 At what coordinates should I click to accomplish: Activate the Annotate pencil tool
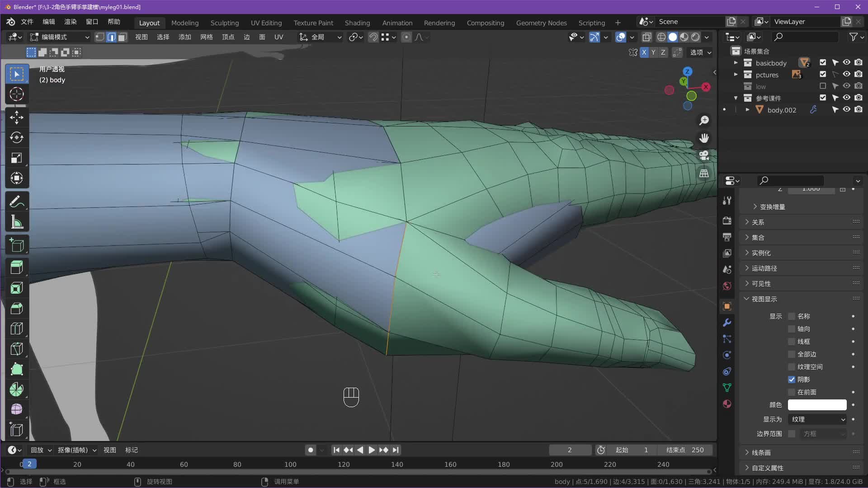point(17,202)
